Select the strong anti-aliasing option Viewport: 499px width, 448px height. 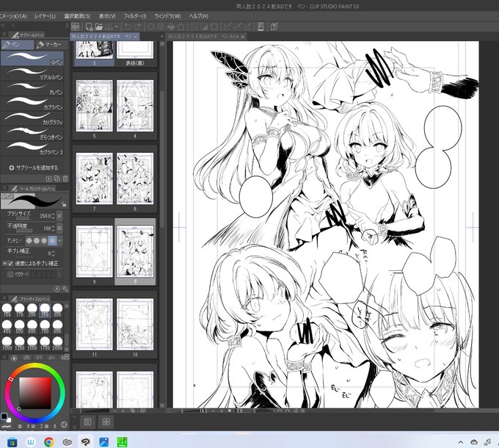51,240
